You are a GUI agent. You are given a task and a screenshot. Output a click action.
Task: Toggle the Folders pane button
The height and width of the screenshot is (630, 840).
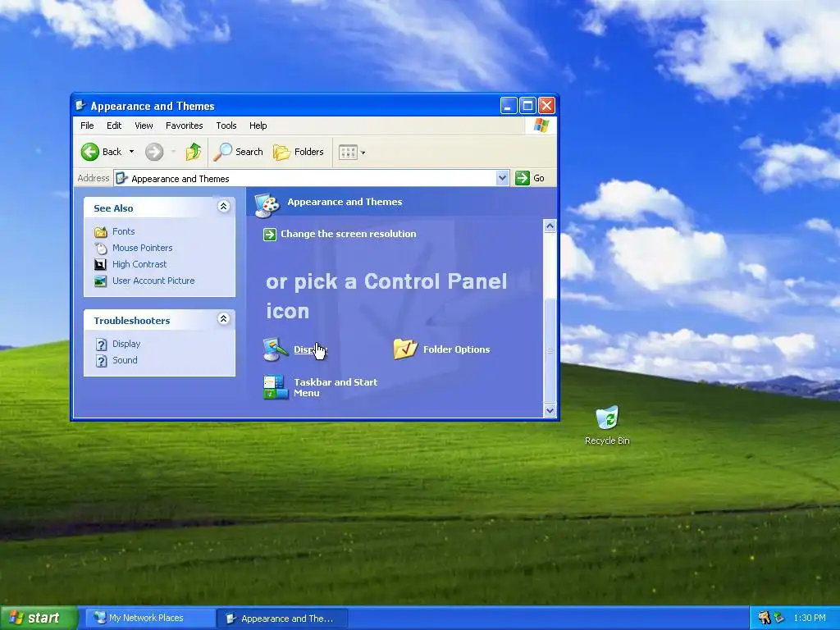point(298,152)
